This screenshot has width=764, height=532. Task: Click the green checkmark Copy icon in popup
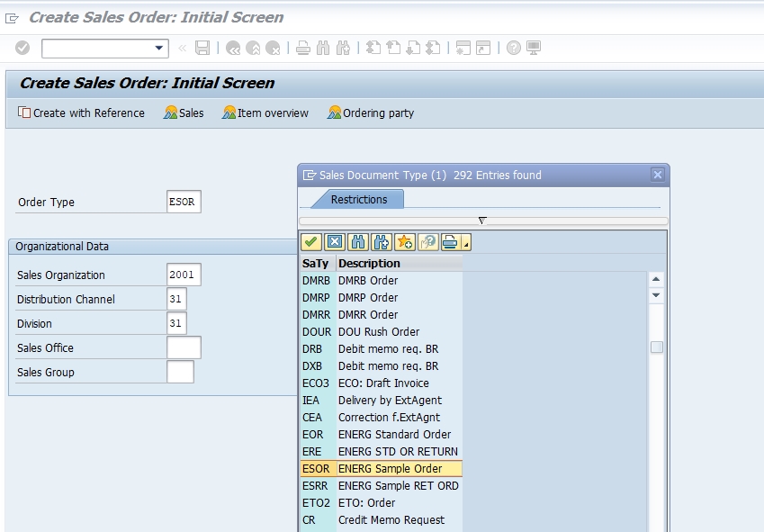coord(310,242)
